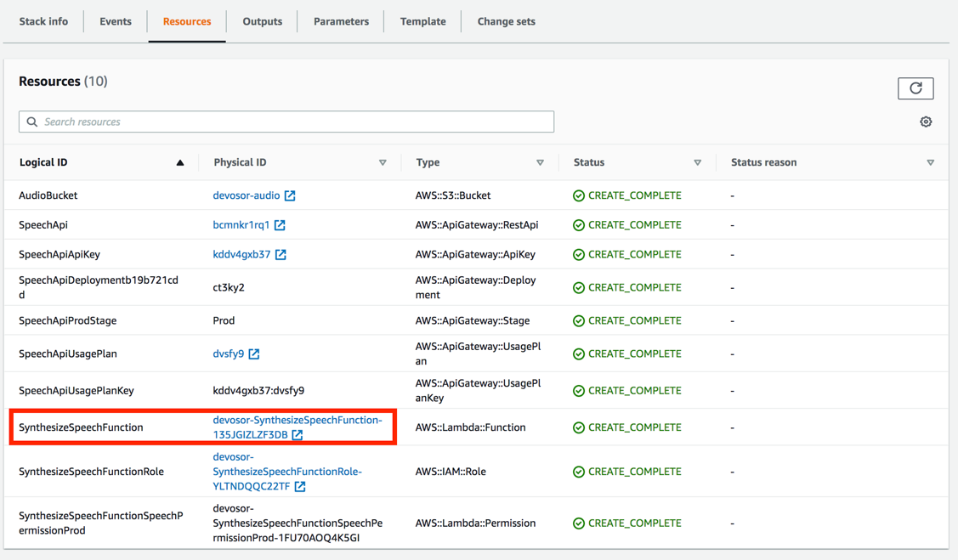Open external link icon after 135JGIZLZF3DB

(x=298, y=435)
